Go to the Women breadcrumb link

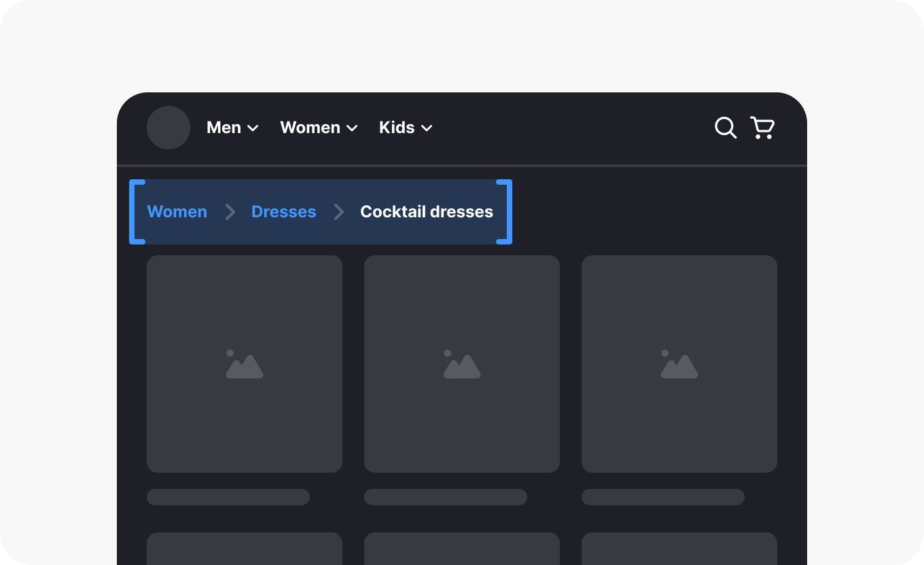pyautogui.click(x=177, y=212)
